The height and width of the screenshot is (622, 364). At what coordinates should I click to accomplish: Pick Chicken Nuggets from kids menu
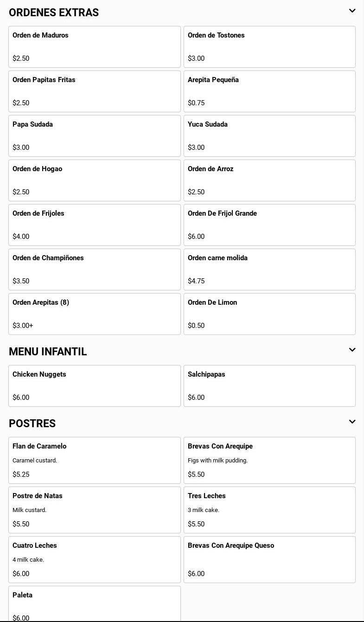point(94,386)
